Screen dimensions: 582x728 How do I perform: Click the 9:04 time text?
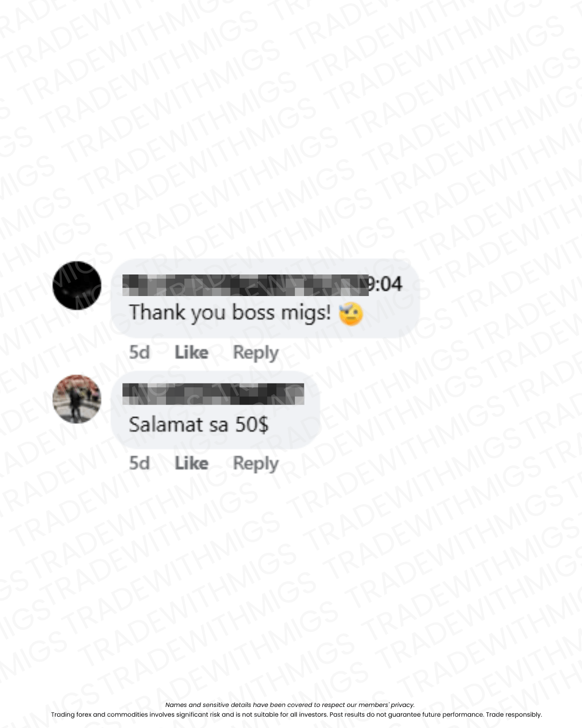(x=385, y=284)
